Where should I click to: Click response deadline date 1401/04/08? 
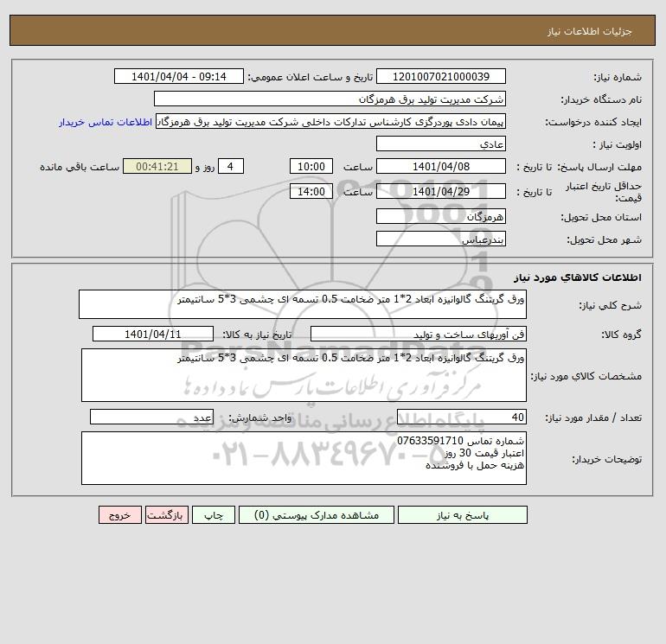[441, 167]
